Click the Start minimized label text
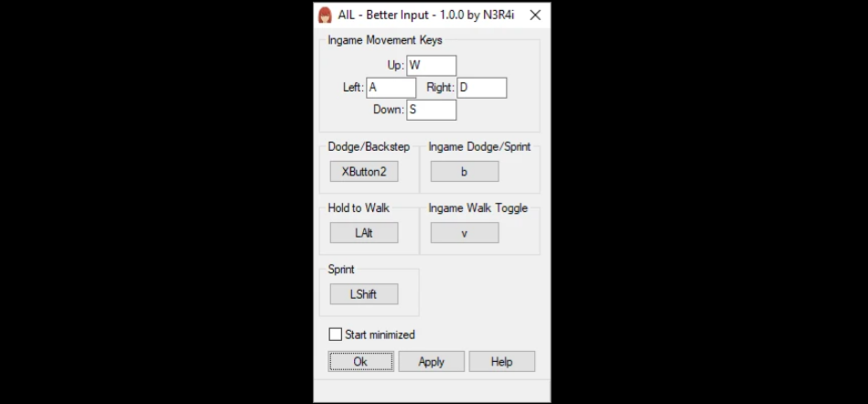The height and width of the screenshot is (404, 868). tap(380, 335)
